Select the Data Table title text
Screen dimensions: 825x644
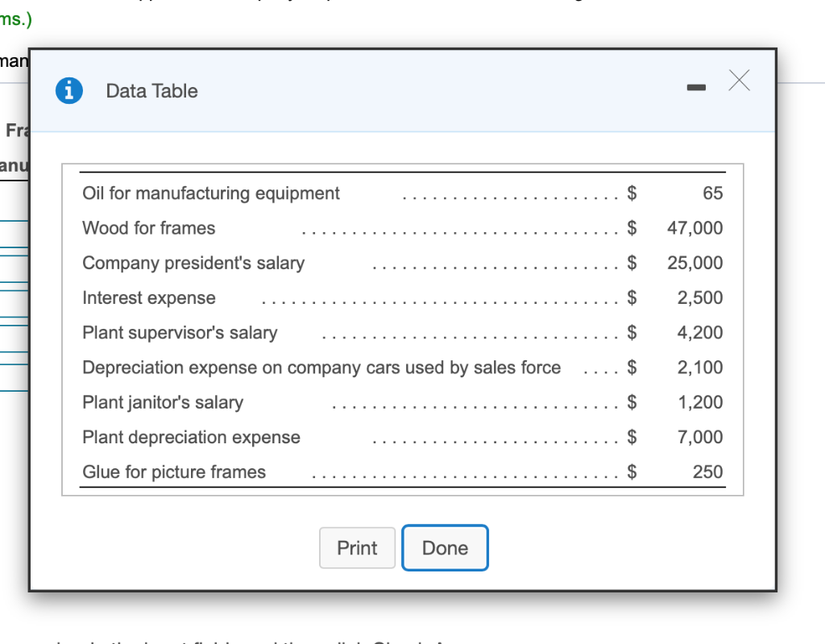pos(152,91)
